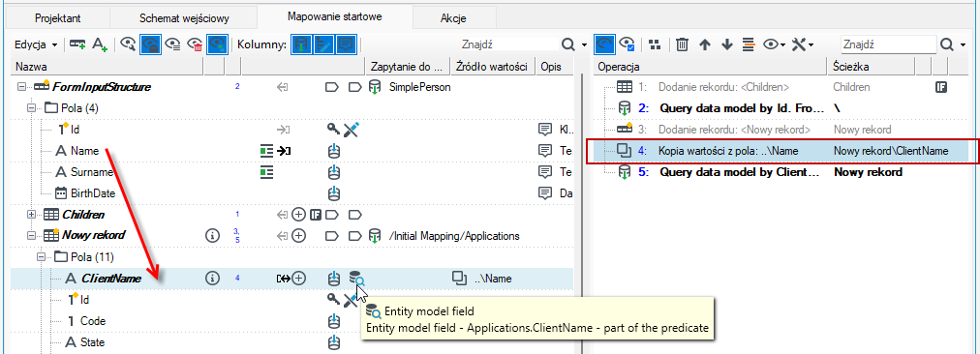The height and width of the screenshot is (354, 980).
Task: Expand the Children table node
Action: [x=33, y=215]
